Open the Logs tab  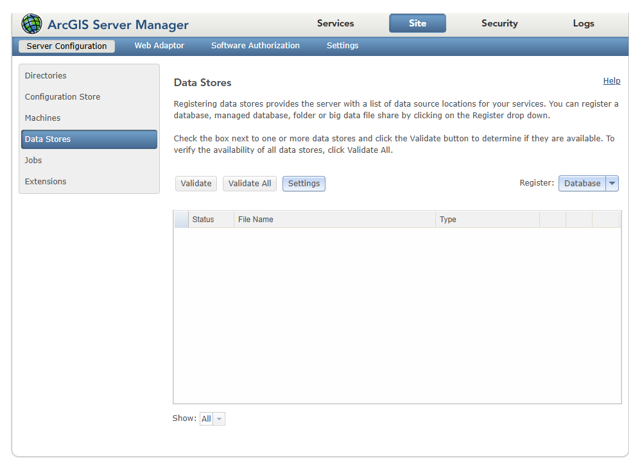583,23
